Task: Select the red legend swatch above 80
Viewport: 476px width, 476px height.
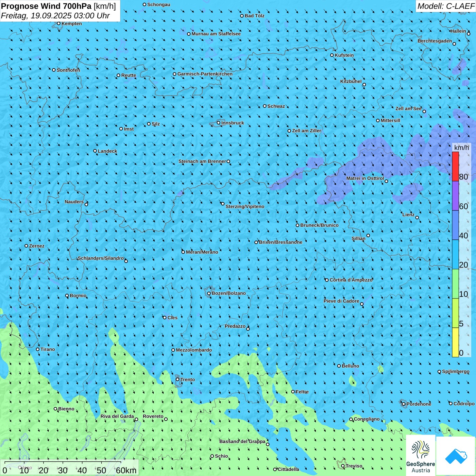Action: click(x=455, y=166)
